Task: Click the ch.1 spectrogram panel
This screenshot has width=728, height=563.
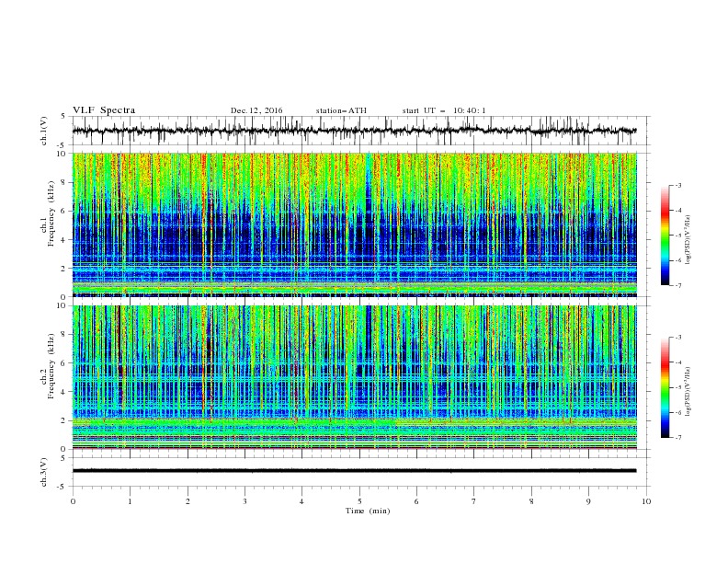Action: click(x=355, y=224)
